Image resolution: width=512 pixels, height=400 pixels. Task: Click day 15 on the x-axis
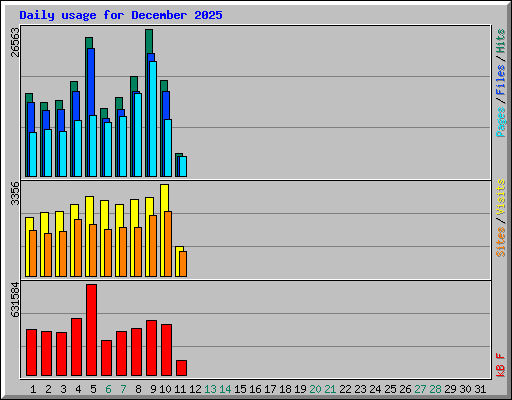240,389
